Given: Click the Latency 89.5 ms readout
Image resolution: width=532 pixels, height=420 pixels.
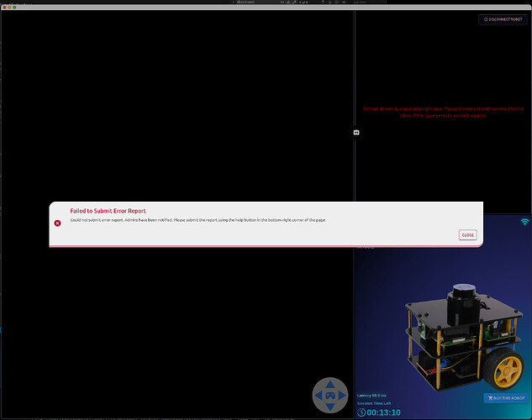Looking at the screenshot, I should (x=371, y=396).
